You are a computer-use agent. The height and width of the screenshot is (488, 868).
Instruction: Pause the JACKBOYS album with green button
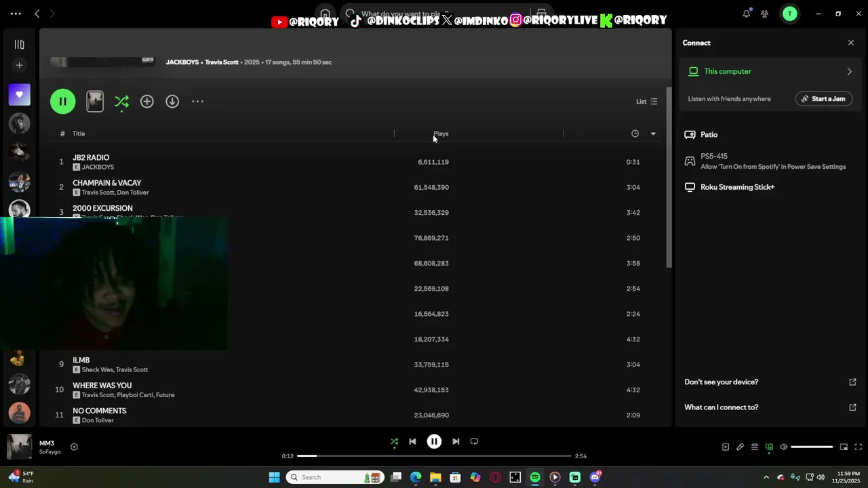[62, 102]
